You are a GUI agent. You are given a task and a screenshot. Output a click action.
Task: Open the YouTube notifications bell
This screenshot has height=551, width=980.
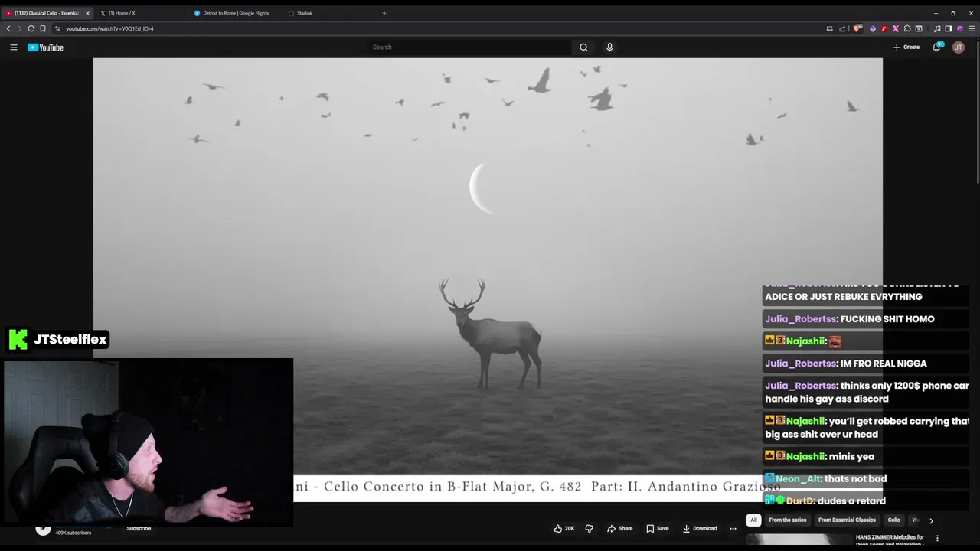click(936, 47)
